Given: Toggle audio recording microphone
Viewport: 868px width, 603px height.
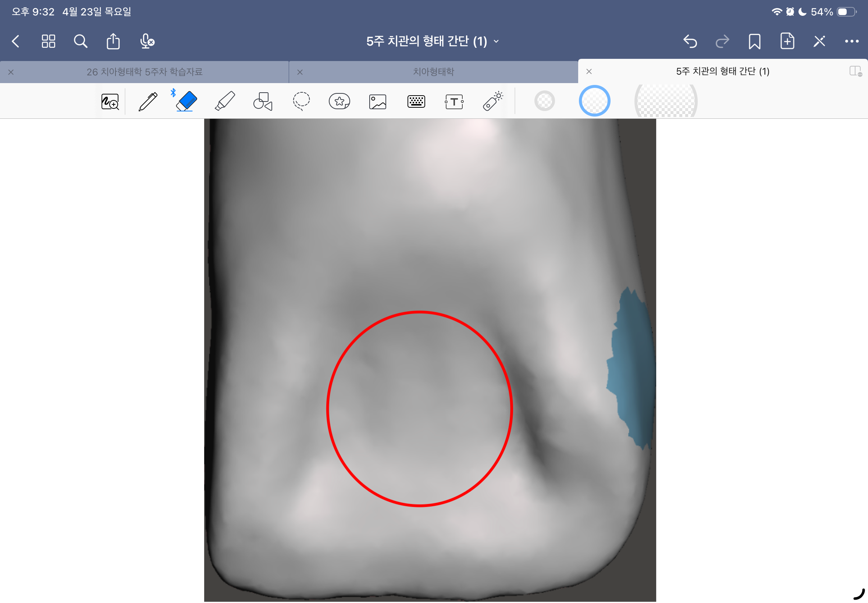Looking at the screenshot, I should [x=147, y=41].
